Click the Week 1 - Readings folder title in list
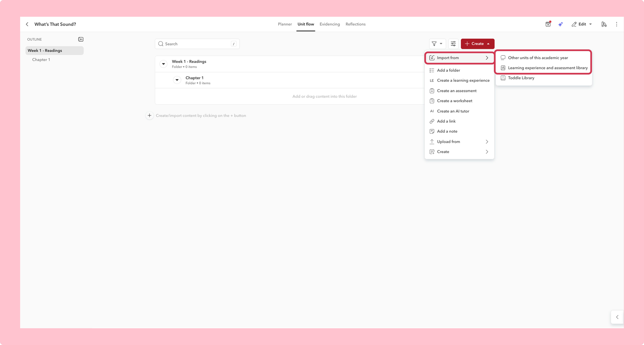Screen dimensions: 644x345 pos(189,61)
